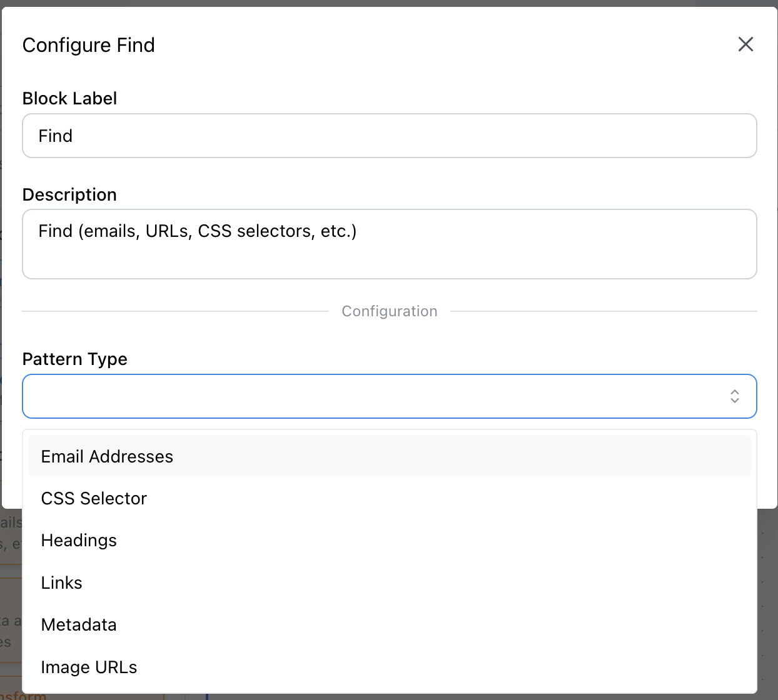The width and height of the screenshot is (778, 700).
Task: Click the Description field caption
Action: coord(69,195)
